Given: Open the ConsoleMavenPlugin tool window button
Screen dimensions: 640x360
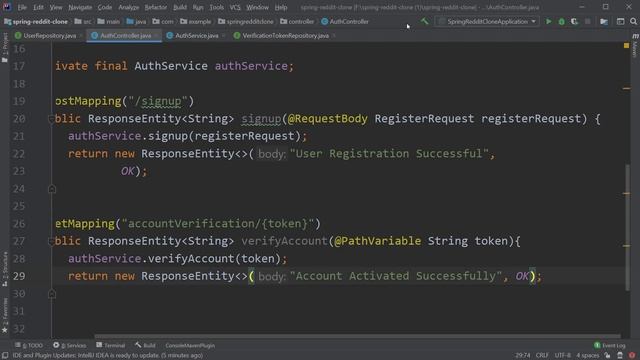Looking at the screenshot, I should [x=190, y=346].
